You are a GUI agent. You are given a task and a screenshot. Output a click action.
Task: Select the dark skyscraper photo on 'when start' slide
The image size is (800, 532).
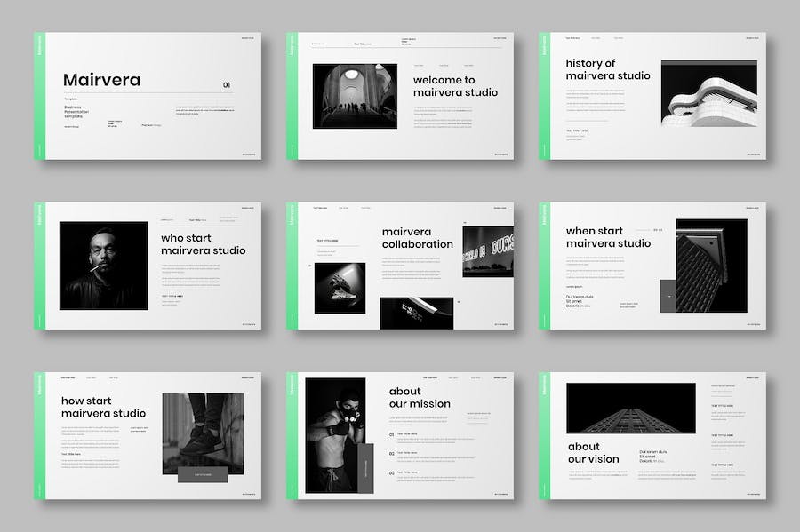click(x=711, y=266)
